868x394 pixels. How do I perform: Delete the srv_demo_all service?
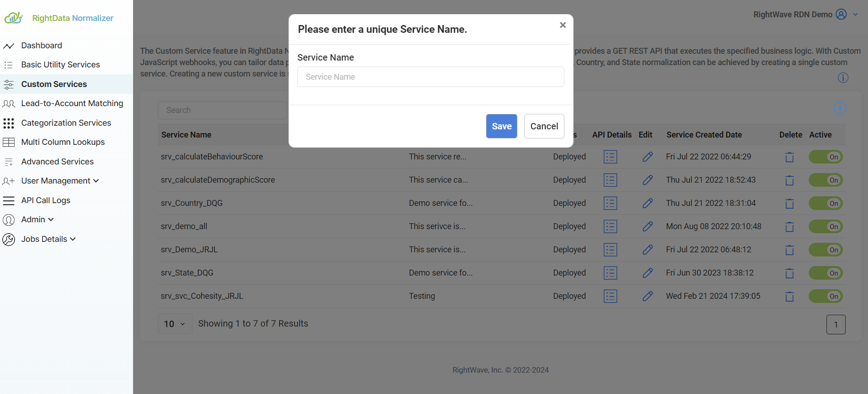(x=789, y=227)
